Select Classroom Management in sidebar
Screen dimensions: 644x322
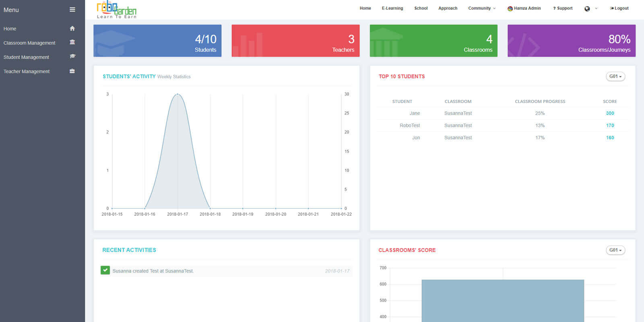pos(29,43)
